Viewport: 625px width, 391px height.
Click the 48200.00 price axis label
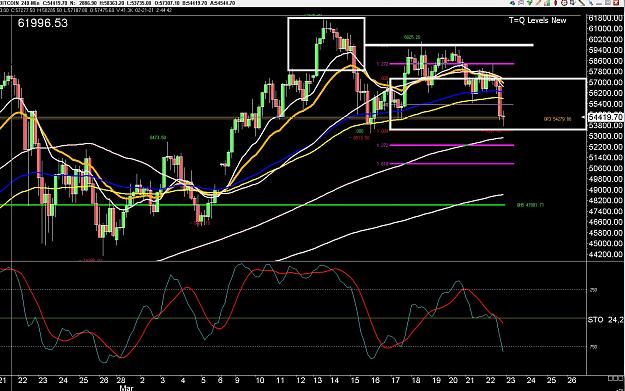pyautogui.click(x=605, y=200)
